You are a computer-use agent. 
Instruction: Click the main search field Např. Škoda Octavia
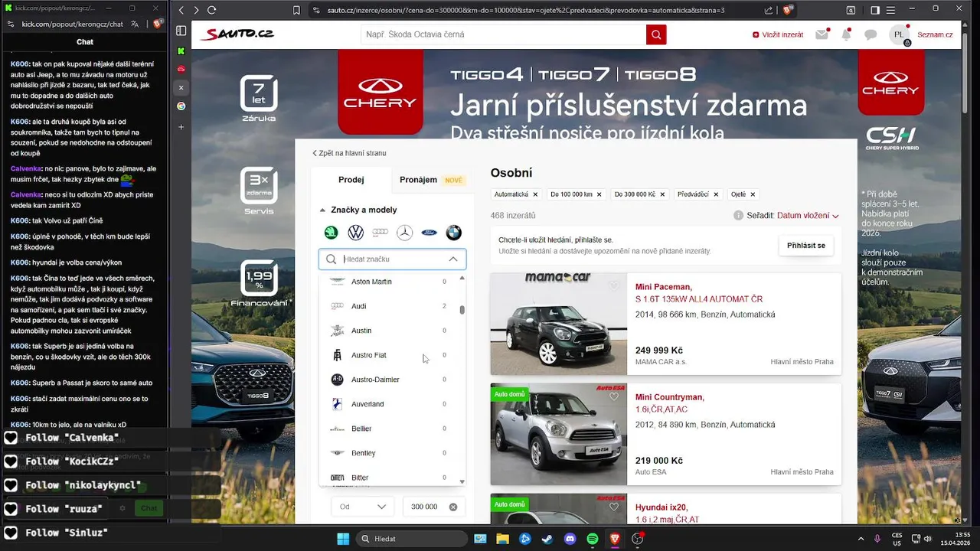[x=504, y=34]
